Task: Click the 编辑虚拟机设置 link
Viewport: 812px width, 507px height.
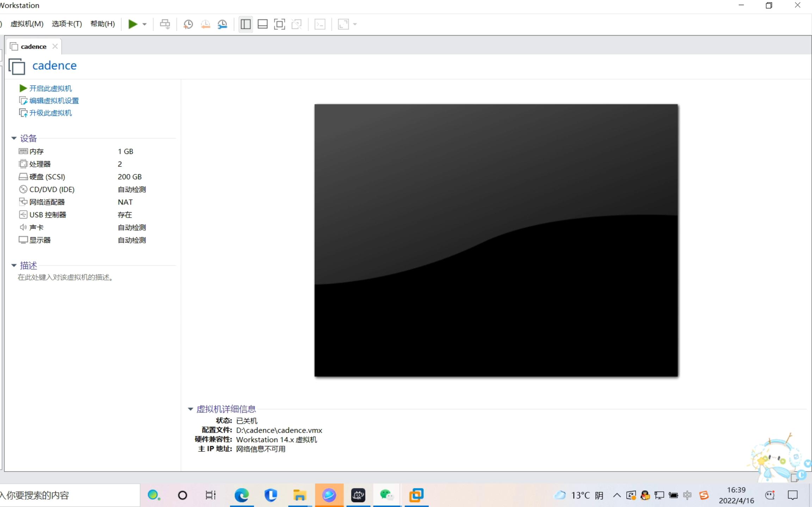Action: coord(54,101)
